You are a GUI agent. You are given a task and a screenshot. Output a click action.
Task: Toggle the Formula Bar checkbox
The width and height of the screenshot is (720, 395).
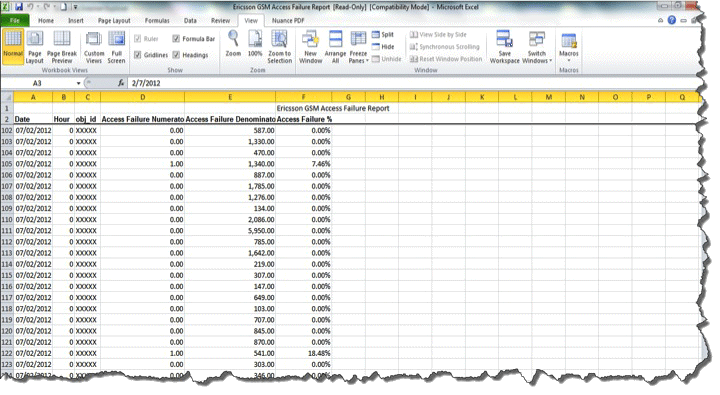194,39
